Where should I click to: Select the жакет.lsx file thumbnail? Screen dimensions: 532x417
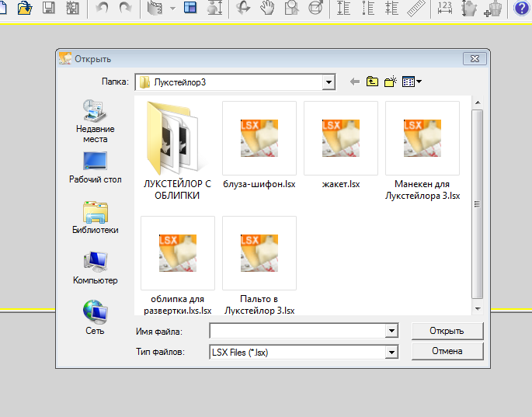pyautogui.click(x=341, y=138)
